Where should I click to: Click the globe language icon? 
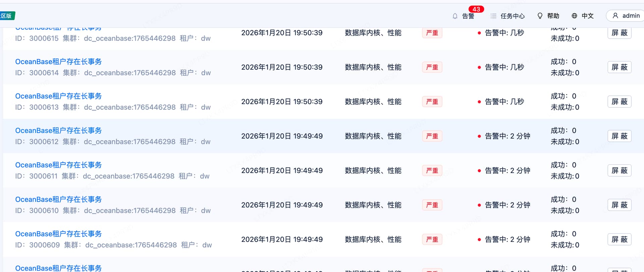574,16
